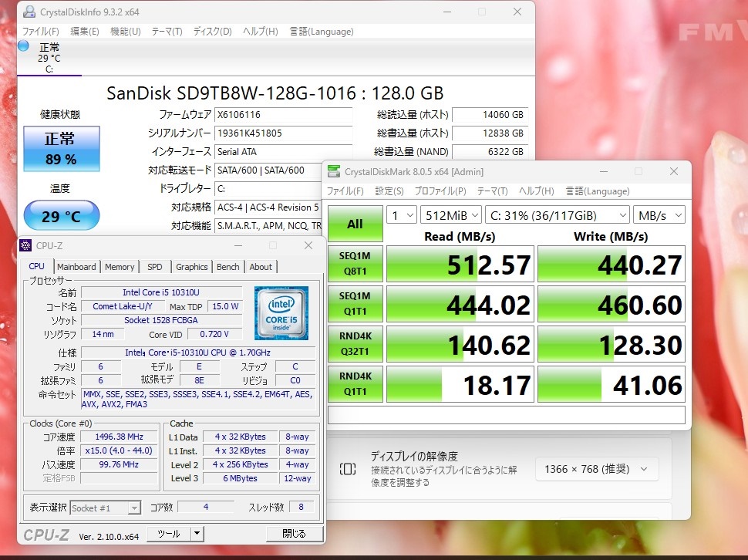The image size is (748, 560).
Task: Click the display resolution icon in Settings
Action: [x=348, y=469]
